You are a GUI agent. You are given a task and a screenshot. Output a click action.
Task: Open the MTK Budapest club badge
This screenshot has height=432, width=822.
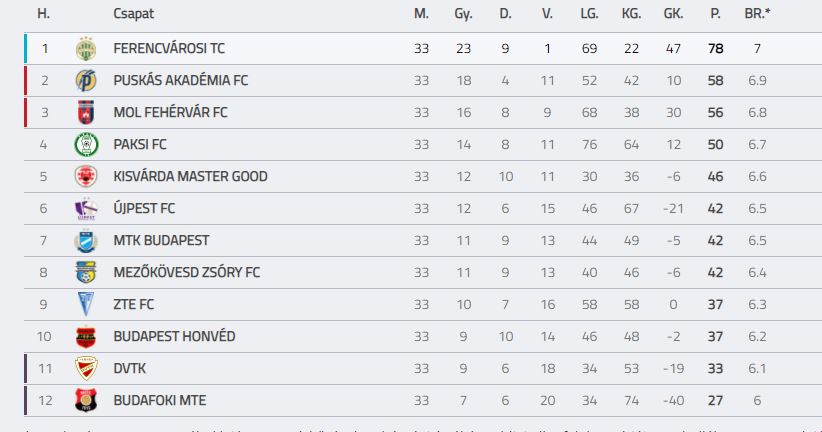coord(86,241)
